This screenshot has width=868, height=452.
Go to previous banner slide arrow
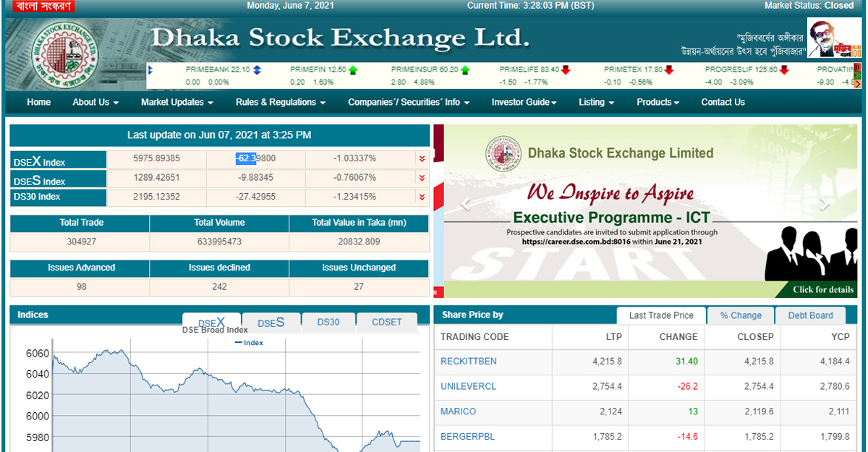(465, 204)
